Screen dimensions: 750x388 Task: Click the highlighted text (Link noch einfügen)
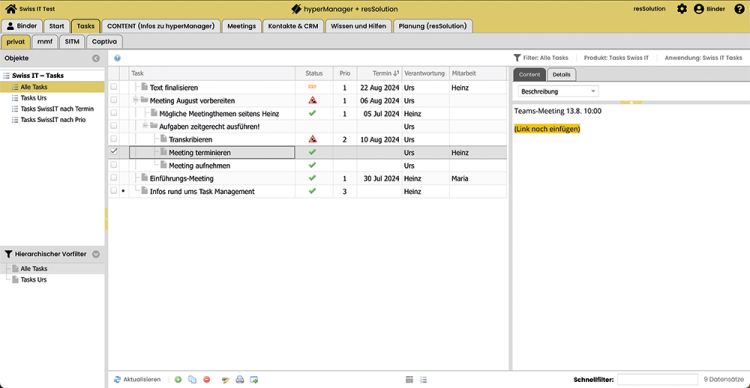[547, 129]
